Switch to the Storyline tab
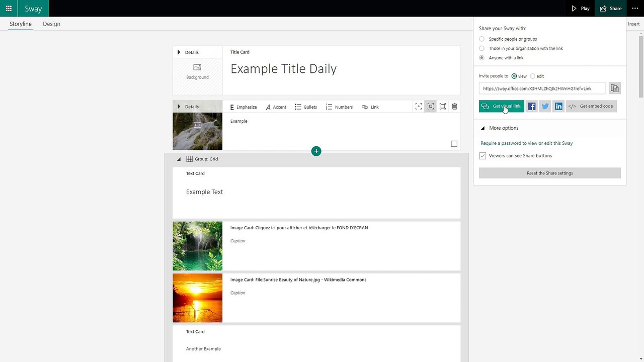 click(21, 24)
